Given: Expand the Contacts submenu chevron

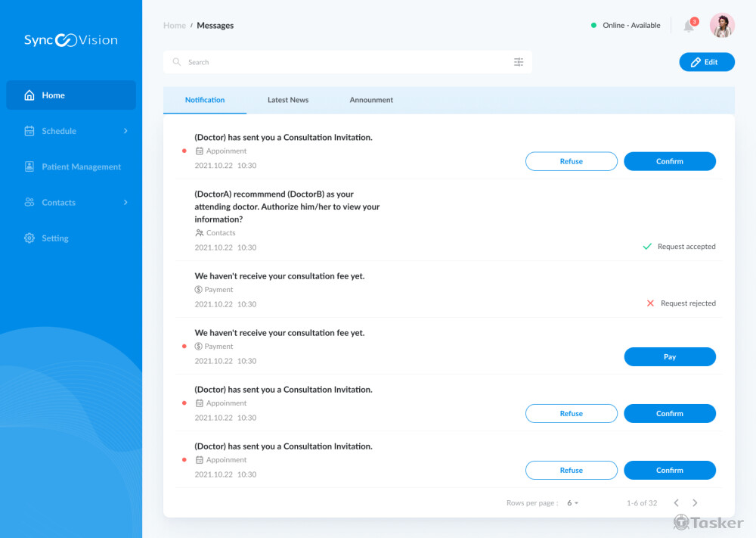Looking at the screenshot, I should tap(125, 203).
